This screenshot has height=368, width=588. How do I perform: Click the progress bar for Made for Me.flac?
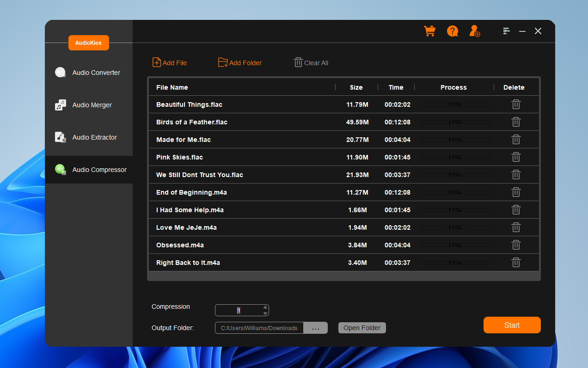455,140
